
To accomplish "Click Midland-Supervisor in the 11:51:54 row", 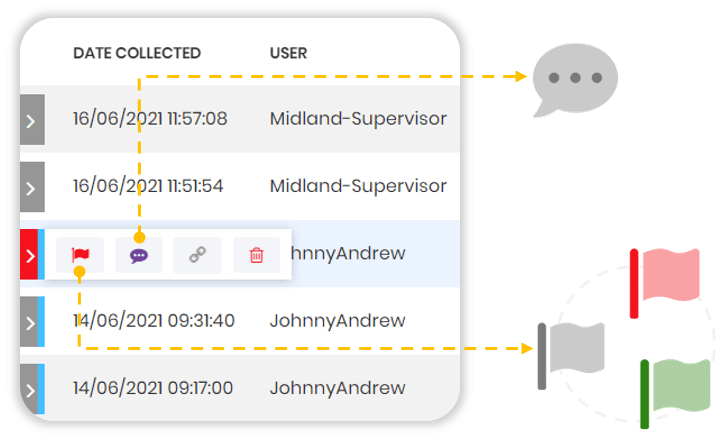I will tap(358, 186).
